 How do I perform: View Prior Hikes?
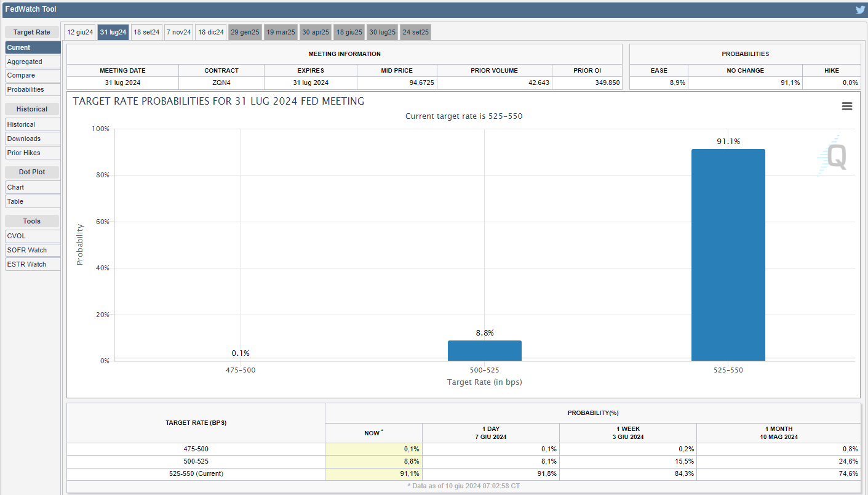[x=33, y=153]
